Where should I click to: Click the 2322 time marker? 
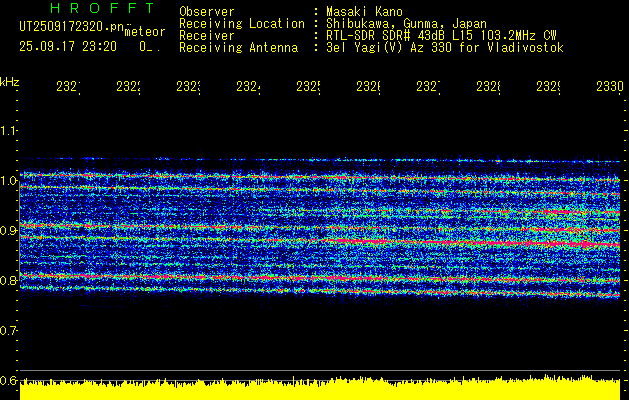click(128, 87)
